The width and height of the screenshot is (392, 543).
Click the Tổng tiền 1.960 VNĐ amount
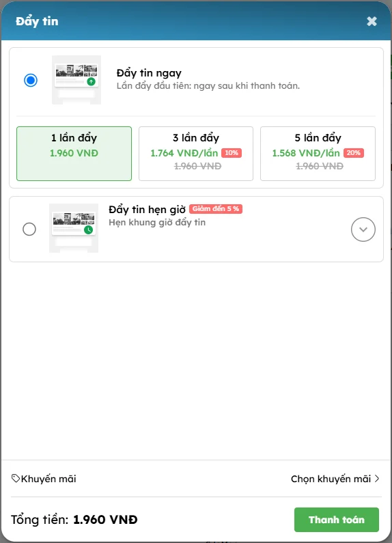(105, 520)
